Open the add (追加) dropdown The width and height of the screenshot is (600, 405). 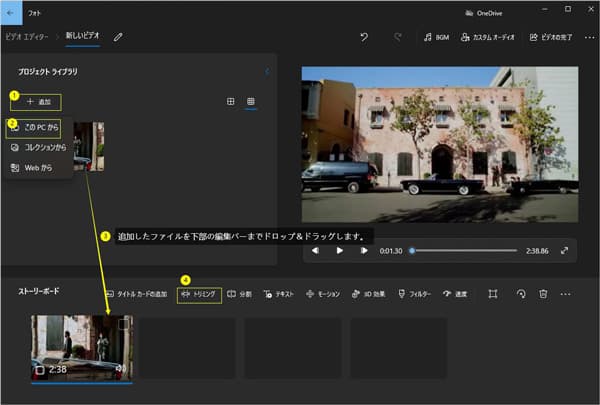point(38,102)
